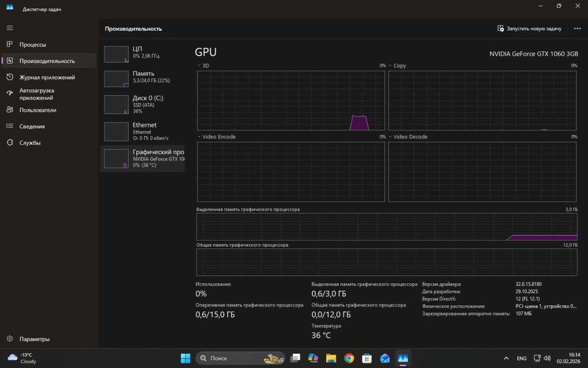588x368 pixels.
Task: Click the driver date 29.10.2025
Action: pos(526,291)
